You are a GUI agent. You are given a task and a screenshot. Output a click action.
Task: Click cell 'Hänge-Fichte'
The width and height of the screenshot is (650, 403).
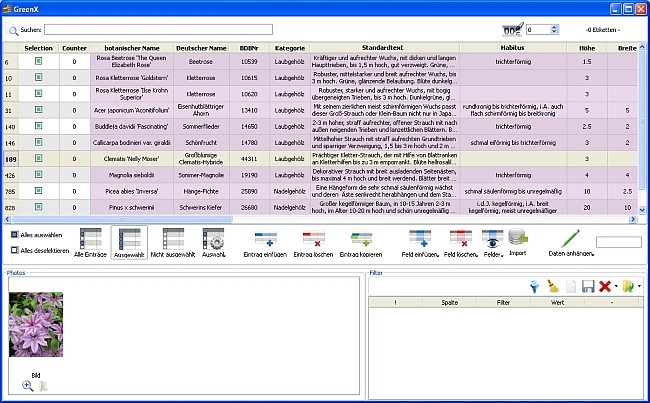[201, 191]
